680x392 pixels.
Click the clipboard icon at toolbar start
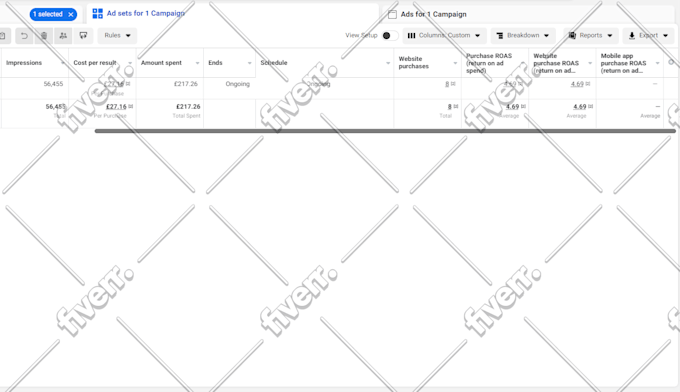(x=3, y=36)
